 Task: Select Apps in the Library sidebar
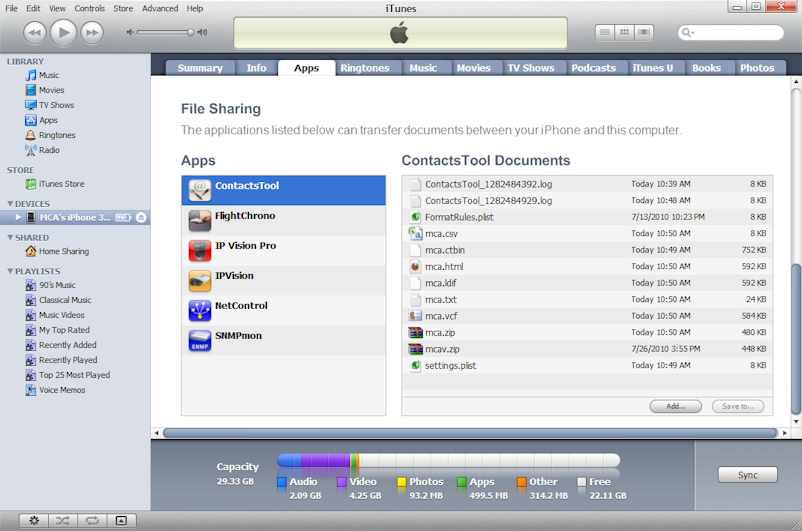[x=48, y=120]
